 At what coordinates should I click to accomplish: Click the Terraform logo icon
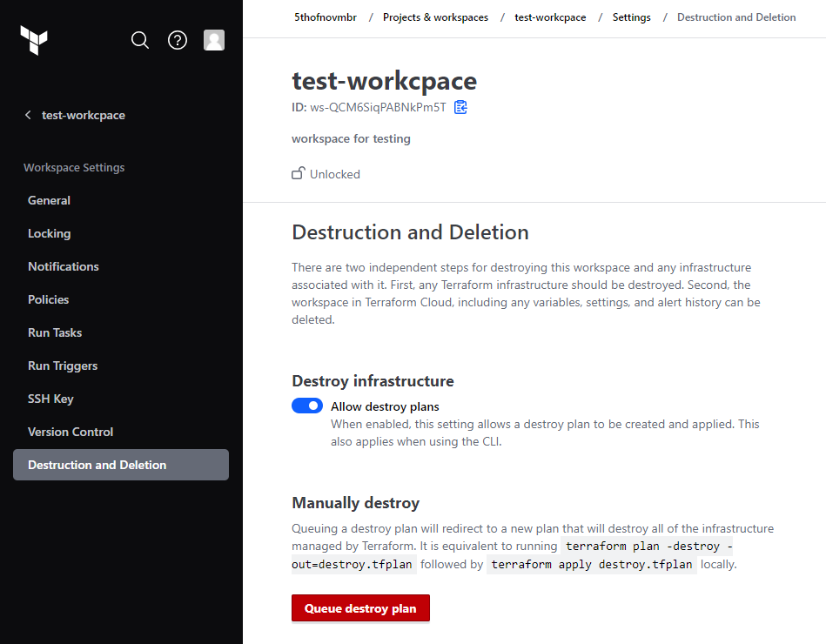34,40
